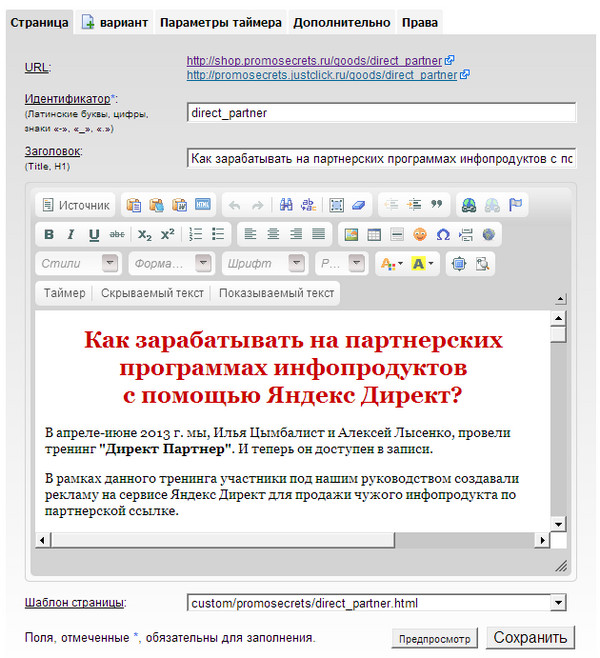Image resolution: width=600 pixels, height=658 pixels.
Task: Click the globe IFrame icon
Action: [488, 234]
